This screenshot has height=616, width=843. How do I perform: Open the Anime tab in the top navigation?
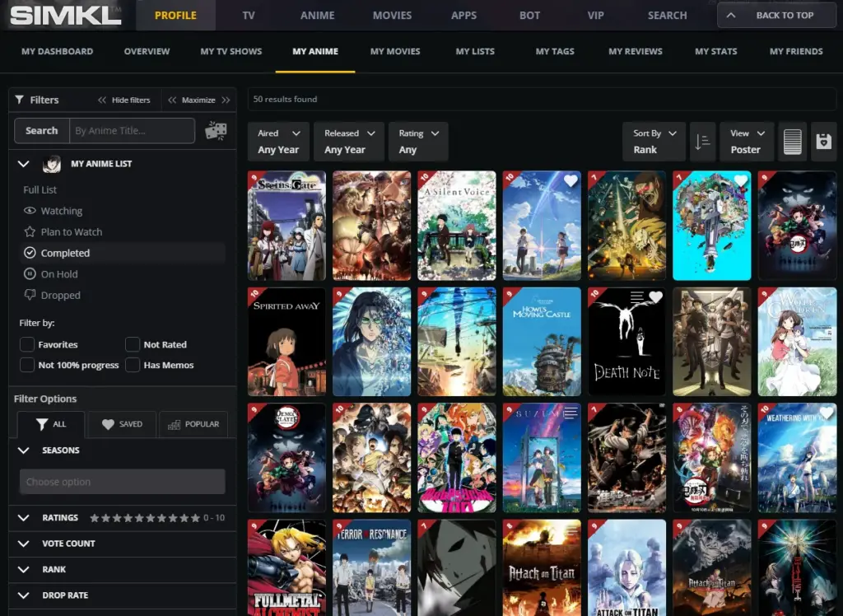(x=317, y=16)
